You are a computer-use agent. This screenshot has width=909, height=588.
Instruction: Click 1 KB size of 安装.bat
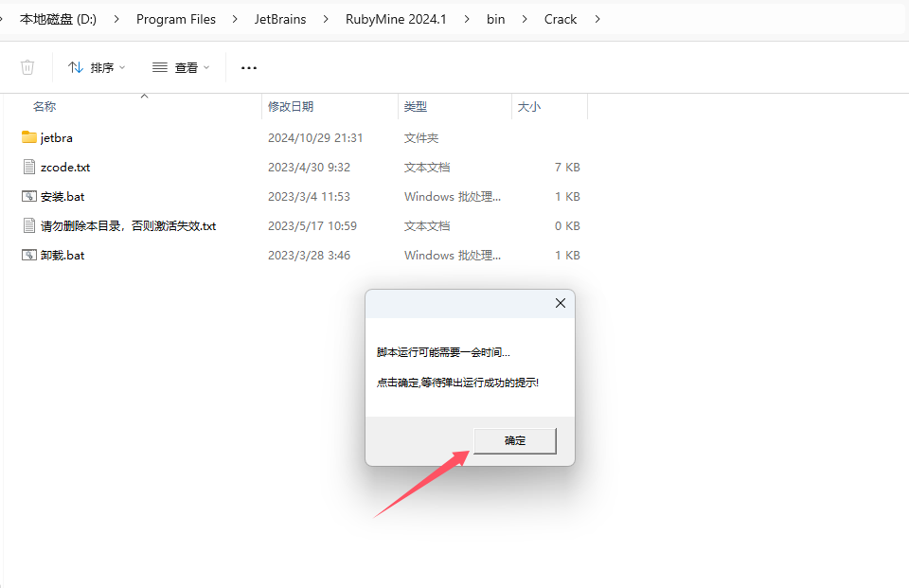click(567, 197)
